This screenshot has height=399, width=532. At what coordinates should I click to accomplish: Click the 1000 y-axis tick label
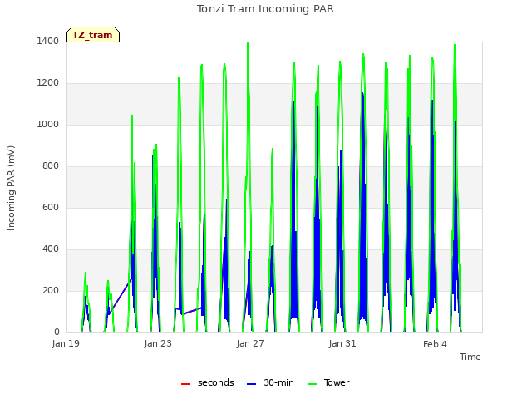click(48, 124)
